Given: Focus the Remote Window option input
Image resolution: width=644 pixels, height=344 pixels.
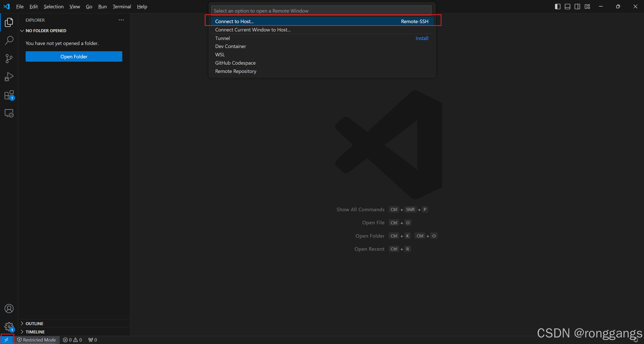Looking at the screenshot, I should tap(321, 11).
